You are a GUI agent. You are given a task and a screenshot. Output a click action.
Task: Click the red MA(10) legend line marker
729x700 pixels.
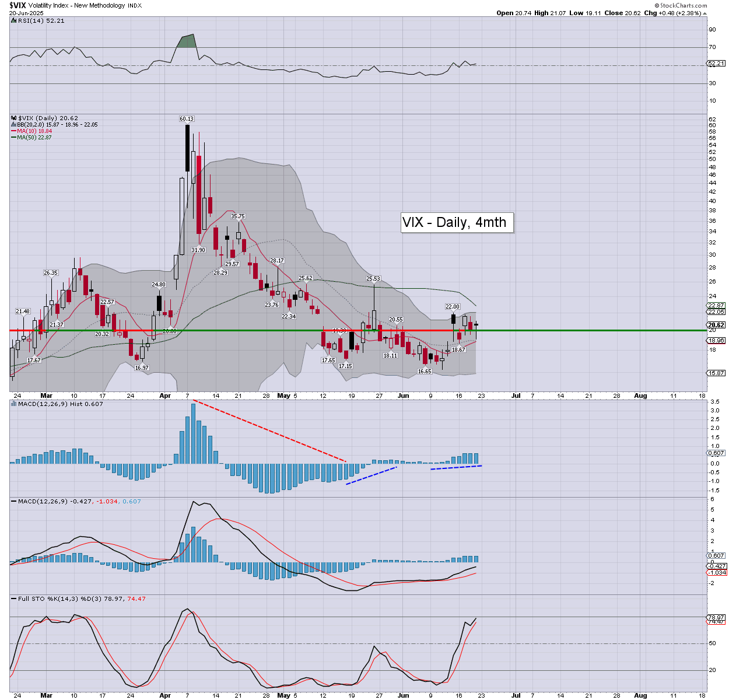tap(13, 131)
